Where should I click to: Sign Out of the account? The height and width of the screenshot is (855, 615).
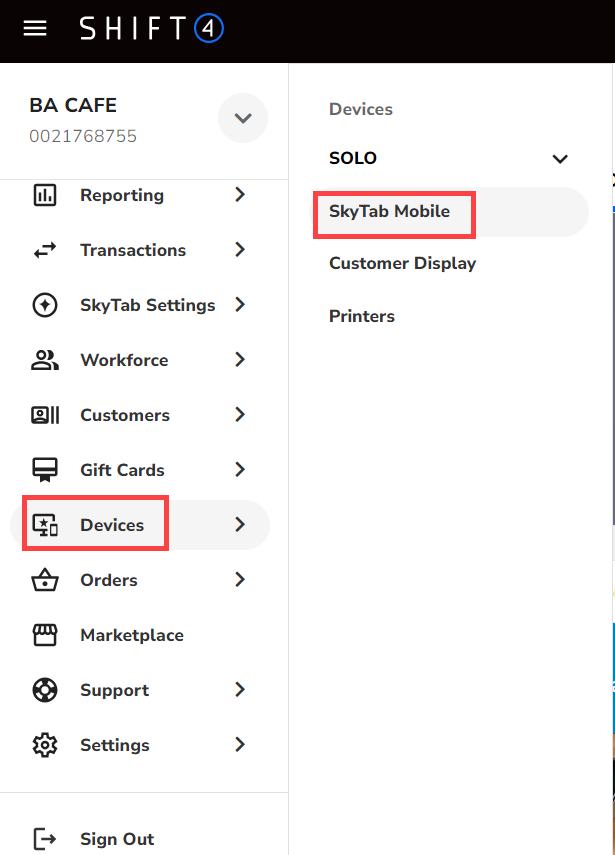(x=117, y=839)
